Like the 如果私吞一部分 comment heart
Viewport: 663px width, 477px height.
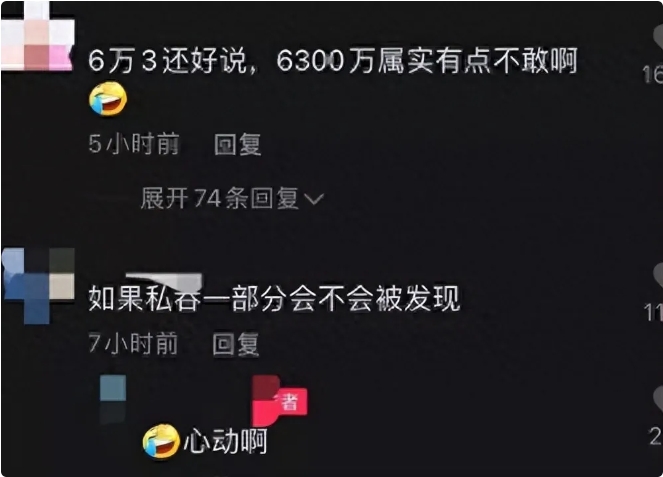coord(658,277)
